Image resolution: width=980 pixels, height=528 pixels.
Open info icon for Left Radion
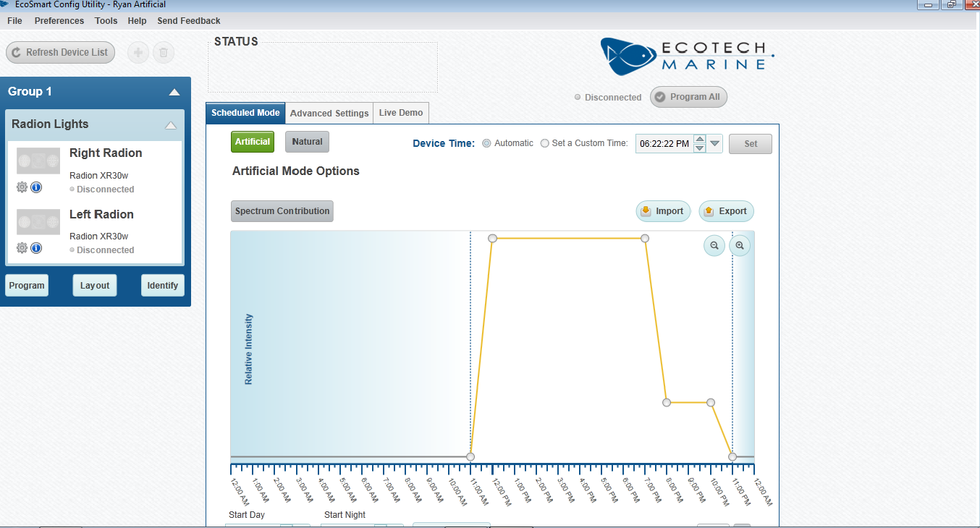click(36, 248)
